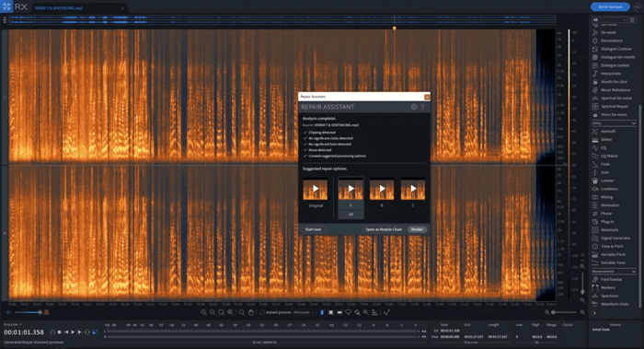Toggle module list view layout
Image resolution: width=644 pixels, height=349 pixels.
(x=633, y=19)
